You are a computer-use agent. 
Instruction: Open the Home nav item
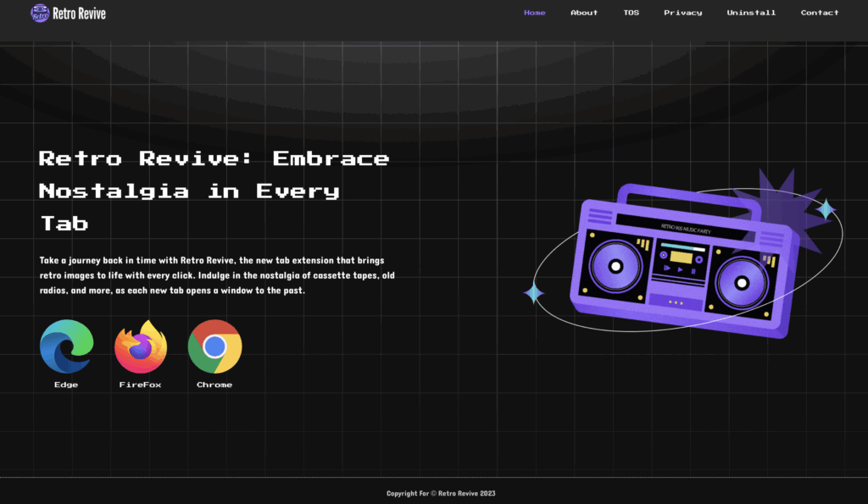(x=534, y=13)
